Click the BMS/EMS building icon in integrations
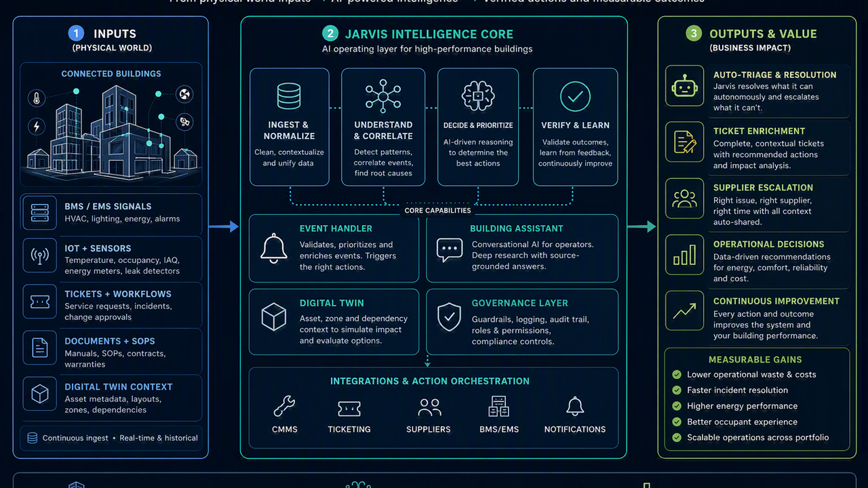868x488 pixels. point(498,406)
